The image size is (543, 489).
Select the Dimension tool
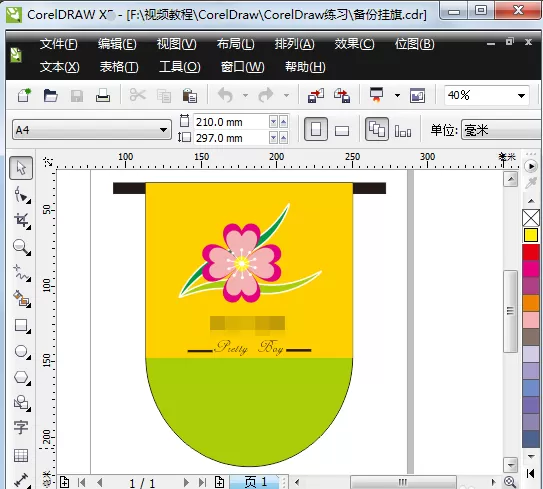tap(22, 480)
